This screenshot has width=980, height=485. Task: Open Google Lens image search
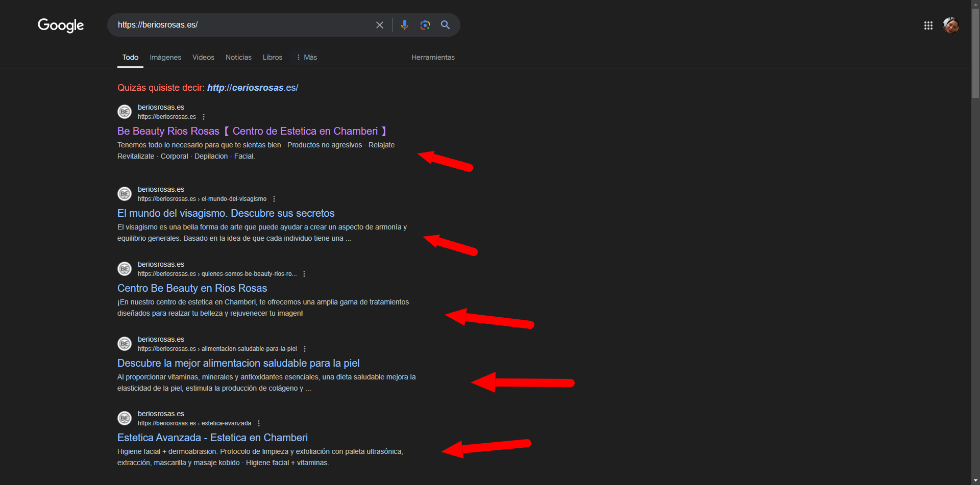(425, 25)
